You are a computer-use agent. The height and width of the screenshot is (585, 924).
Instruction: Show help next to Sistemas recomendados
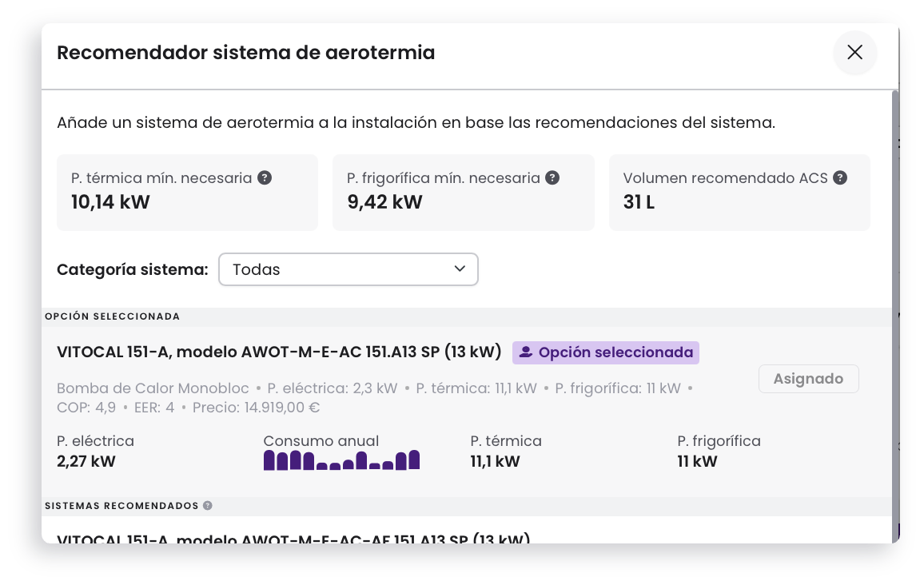tap(208, 505)
